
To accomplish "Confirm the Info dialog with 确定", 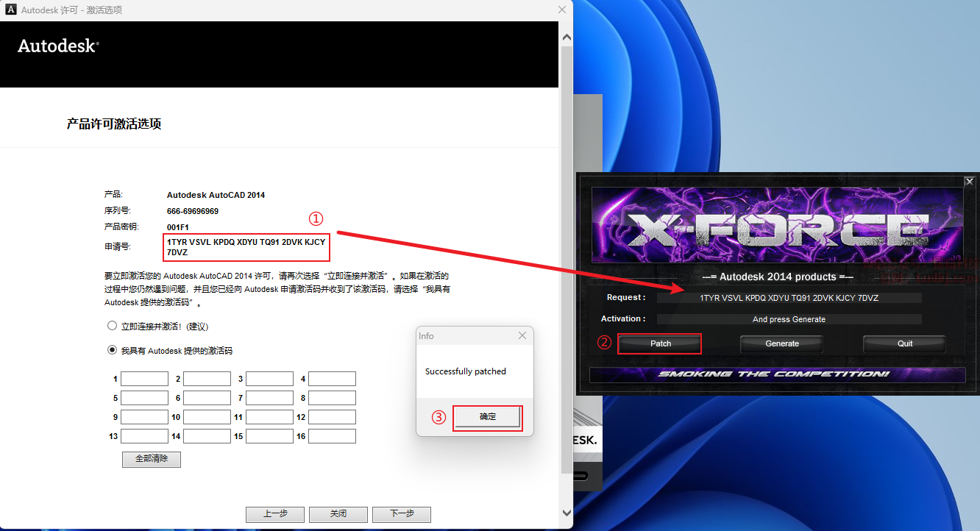I will (488, 417).
